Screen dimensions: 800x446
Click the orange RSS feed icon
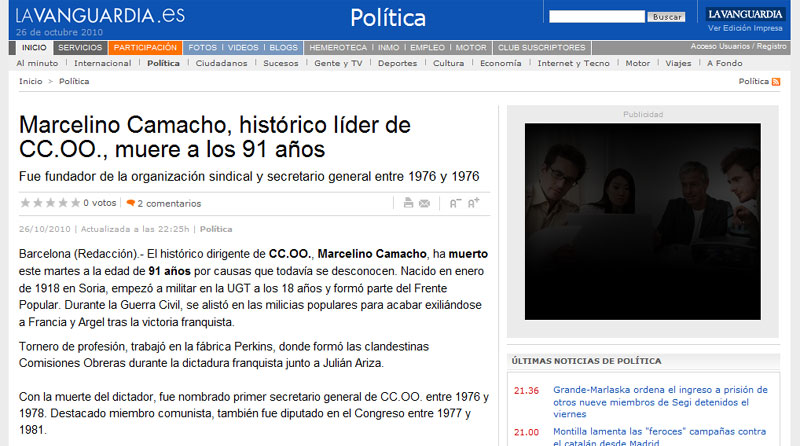pos(775,81)
